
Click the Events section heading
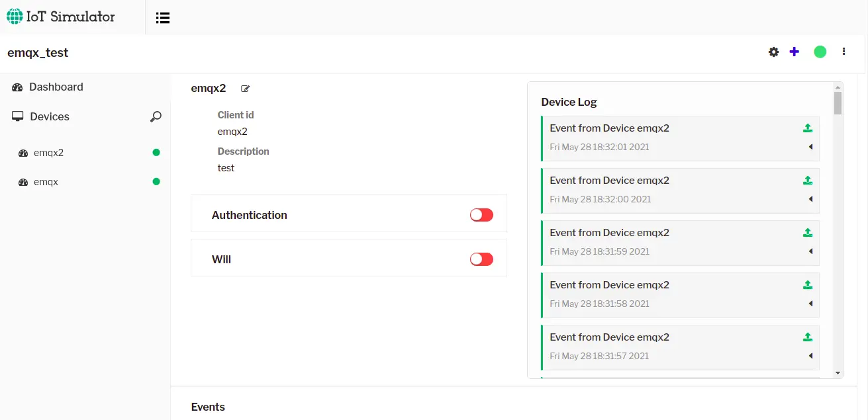pyautogui.click(x=208, y=407)
